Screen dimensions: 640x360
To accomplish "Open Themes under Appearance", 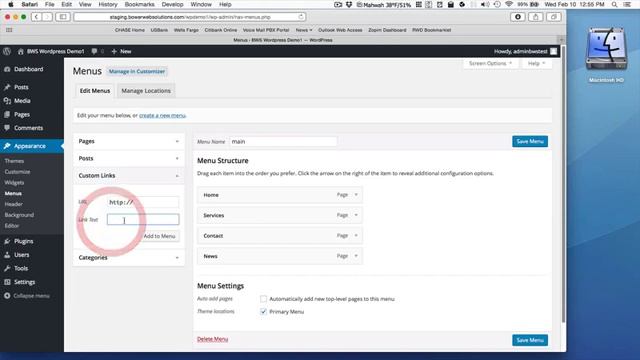I will click(14, 161).
